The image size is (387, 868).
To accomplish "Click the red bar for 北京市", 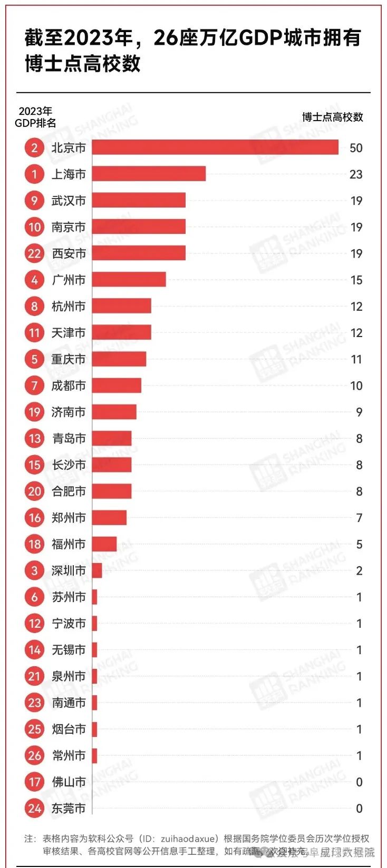I will (x=215, y=147).
